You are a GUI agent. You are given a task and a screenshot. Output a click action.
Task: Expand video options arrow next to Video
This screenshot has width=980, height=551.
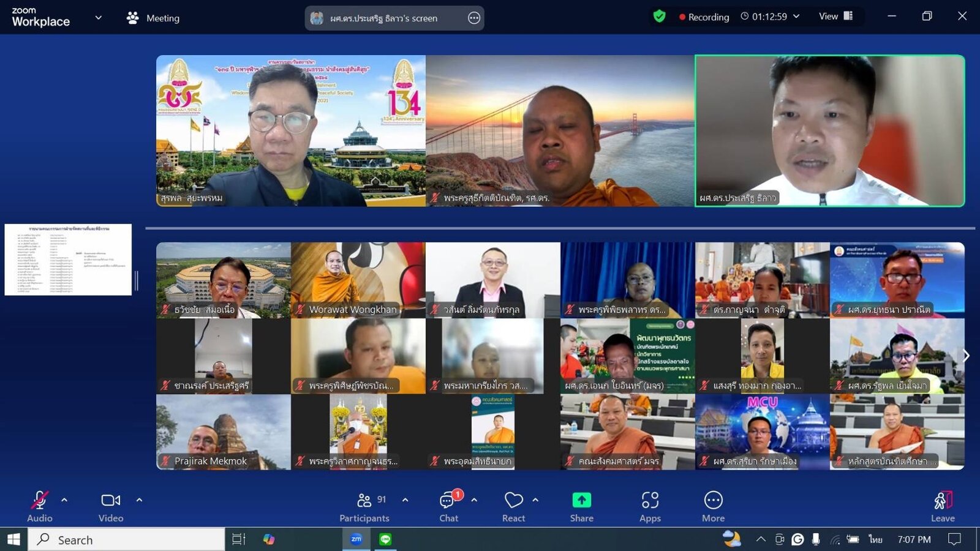pos(139,500)
